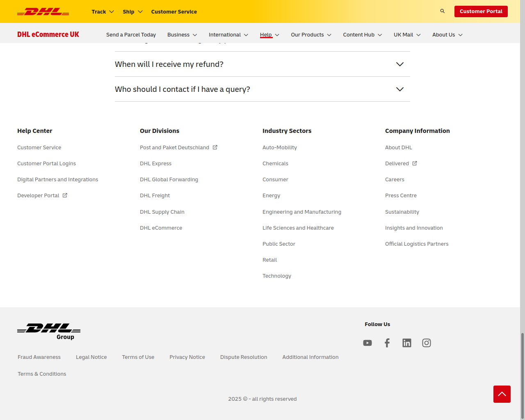Open DHL Global Forwarding link
Screen dimensions: 525x420
[169, 179]
